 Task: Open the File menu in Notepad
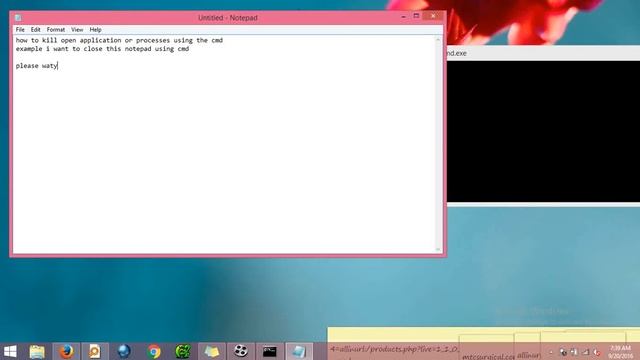(20, 30)
